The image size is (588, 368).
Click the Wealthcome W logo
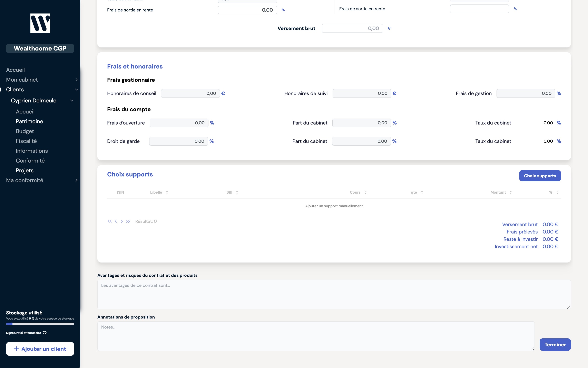tap(40, 23)
